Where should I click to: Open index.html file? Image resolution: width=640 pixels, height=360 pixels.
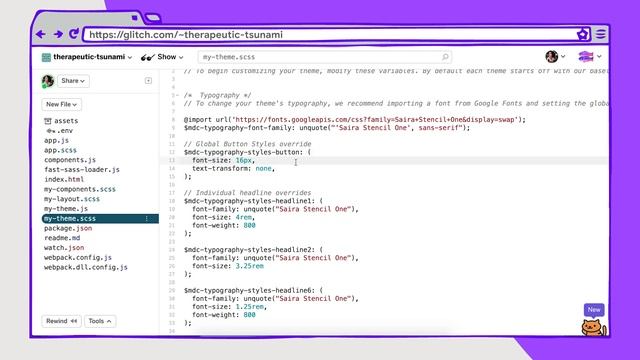tap(64, 179)
